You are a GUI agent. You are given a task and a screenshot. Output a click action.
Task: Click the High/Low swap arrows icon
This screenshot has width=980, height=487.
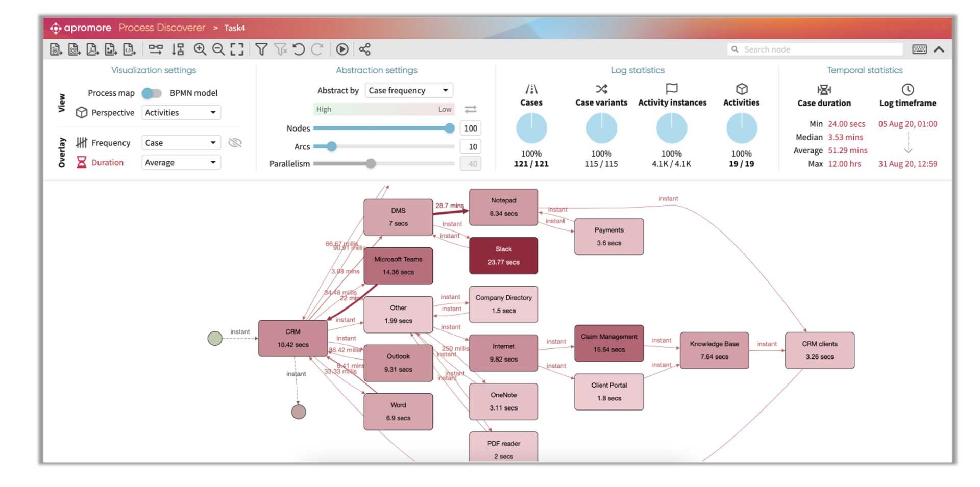tap(470, 109)
